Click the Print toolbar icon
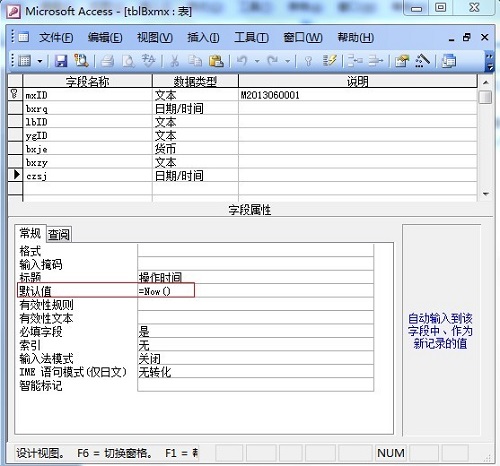Viewport: 500px width, 466px height. click(x=107, y=61)
